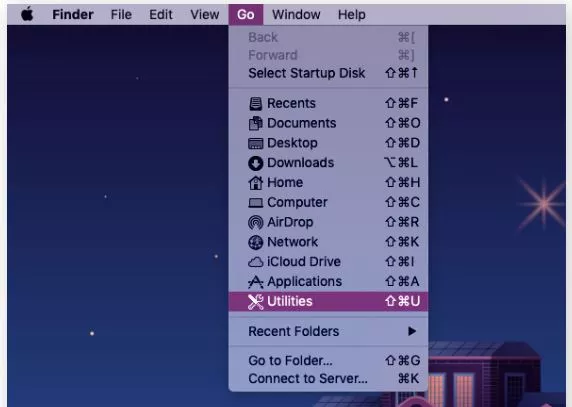Click the iCloud Drive cloud icon

coord(255,262)
